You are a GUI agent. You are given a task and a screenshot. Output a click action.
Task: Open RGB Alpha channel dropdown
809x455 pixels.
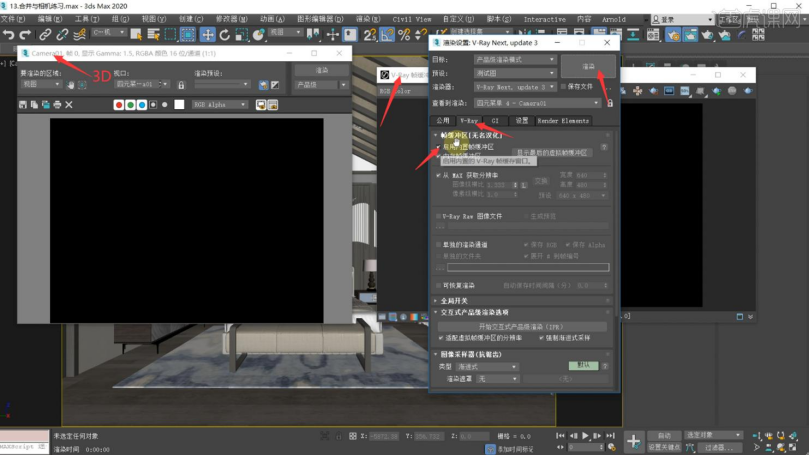pyautogui.click(x=219, y=105)
